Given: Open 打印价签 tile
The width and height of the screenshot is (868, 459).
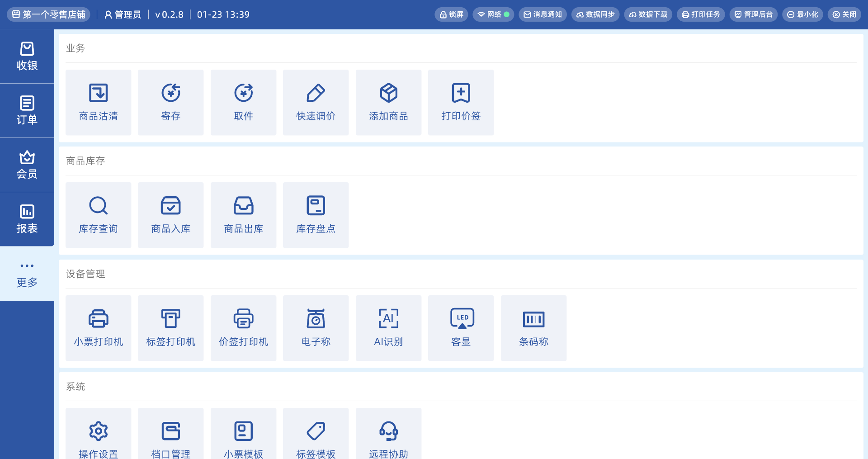Looking at the screenshot, I should pyautogui.click(x=461, y=102).
